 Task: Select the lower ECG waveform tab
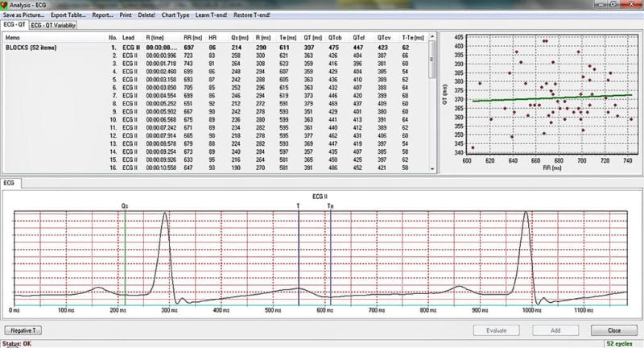(x=9, y=184)
